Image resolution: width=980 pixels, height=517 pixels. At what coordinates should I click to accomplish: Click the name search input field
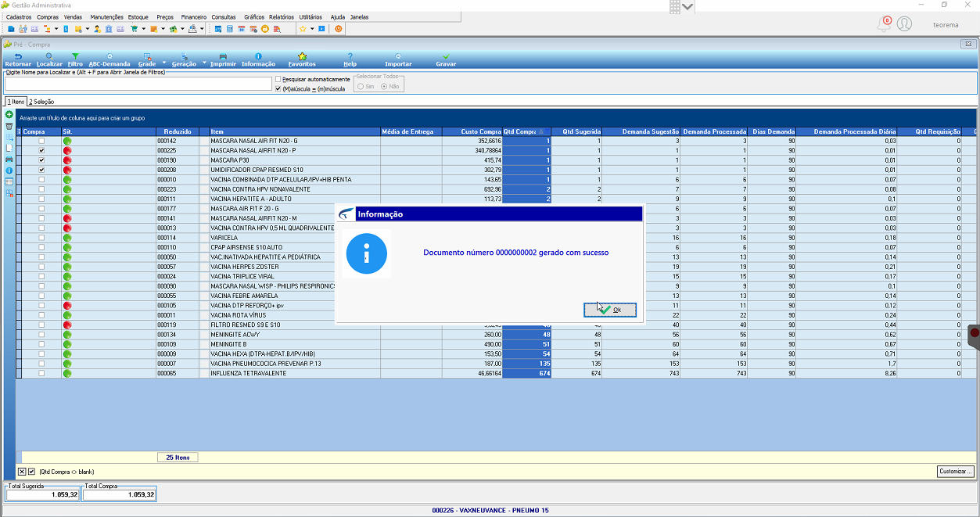(138, 84)
